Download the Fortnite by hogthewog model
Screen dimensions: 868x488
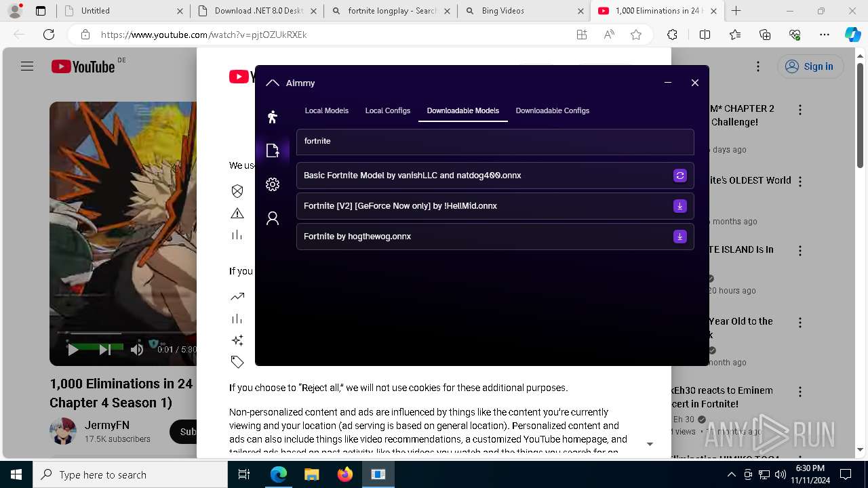[679, 237]
